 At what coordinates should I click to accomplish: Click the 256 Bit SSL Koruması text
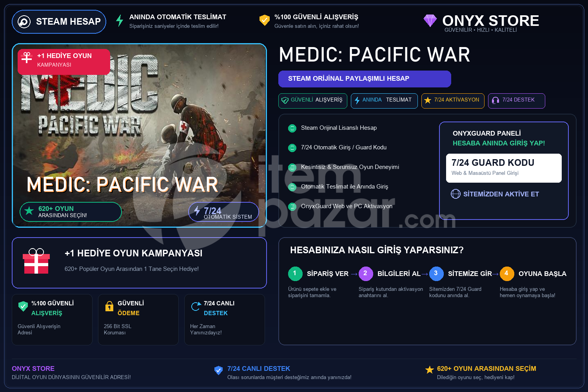click(118, 329)
